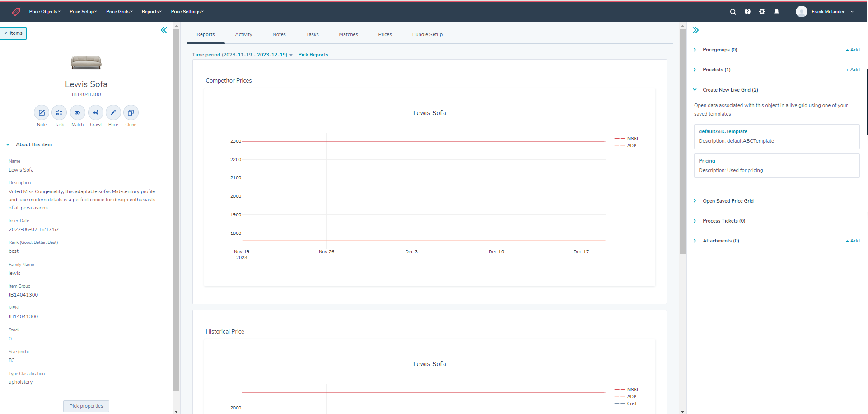Start a Crawl with the Crawl icon
The height and width of the screenshot is (414, 868).
[x=95, y=113]
